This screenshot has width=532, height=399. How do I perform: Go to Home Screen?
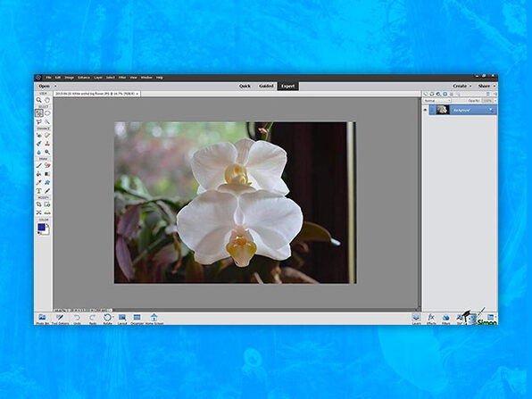pos(154,318)
